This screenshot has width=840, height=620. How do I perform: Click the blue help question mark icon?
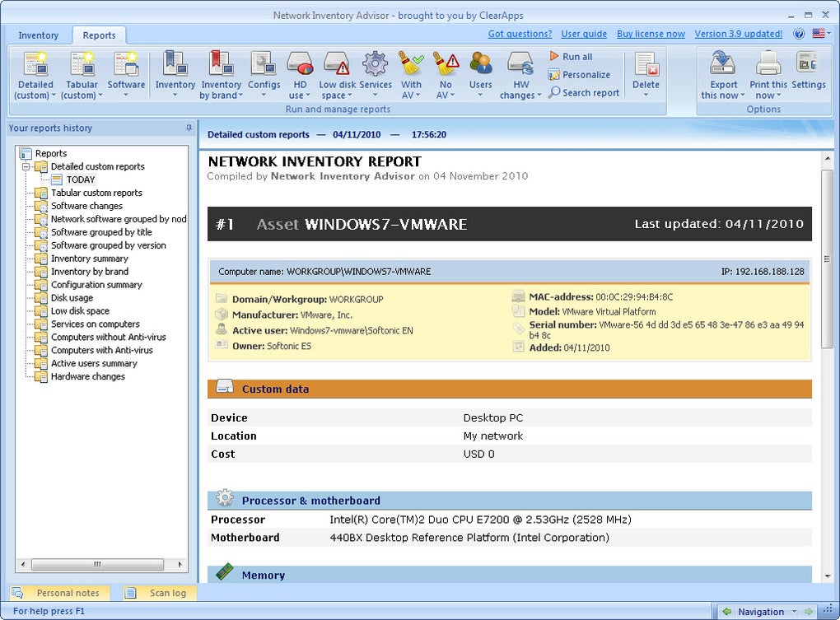click(x=799, y=34)
